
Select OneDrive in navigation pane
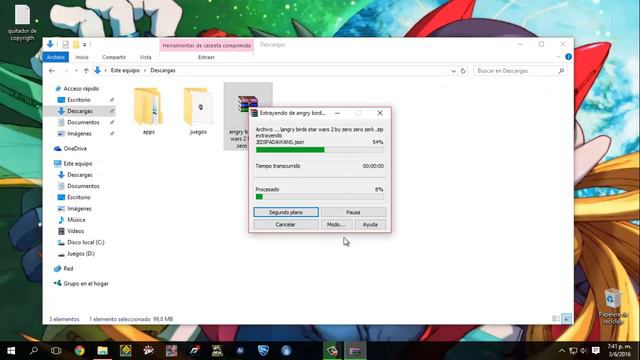click(75, 149)
